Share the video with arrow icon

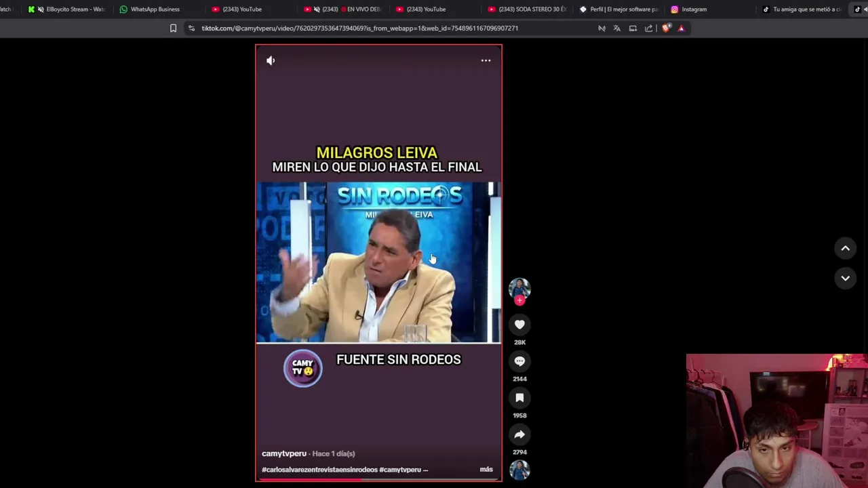(x=519, y=434)
